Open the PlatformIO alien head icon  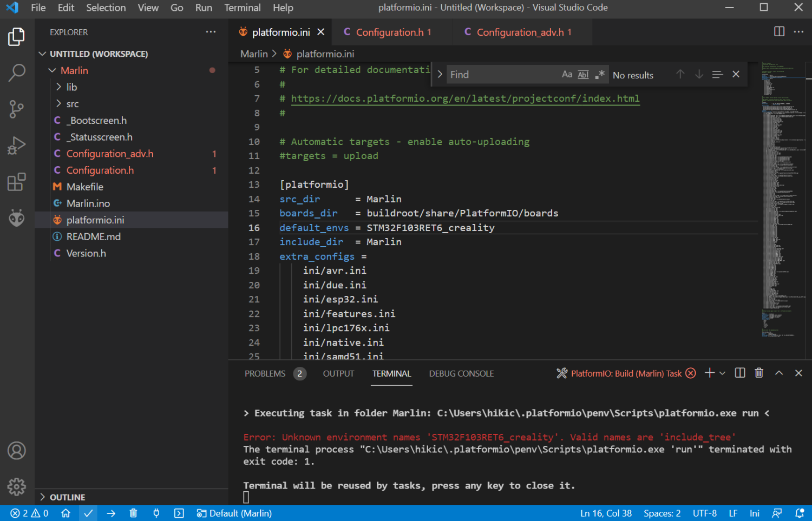pos(16,219)
